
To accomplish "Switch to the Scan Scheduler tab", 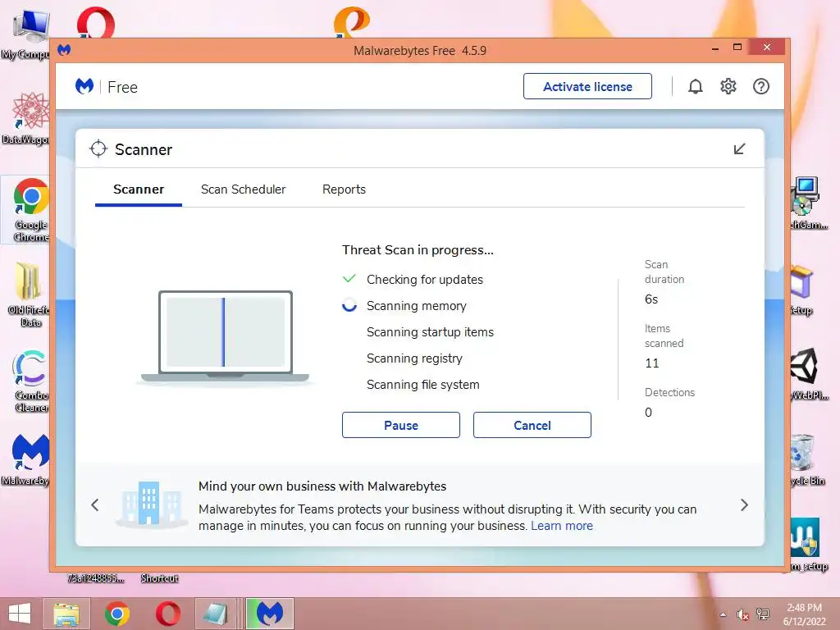I will tap(243, 189).
